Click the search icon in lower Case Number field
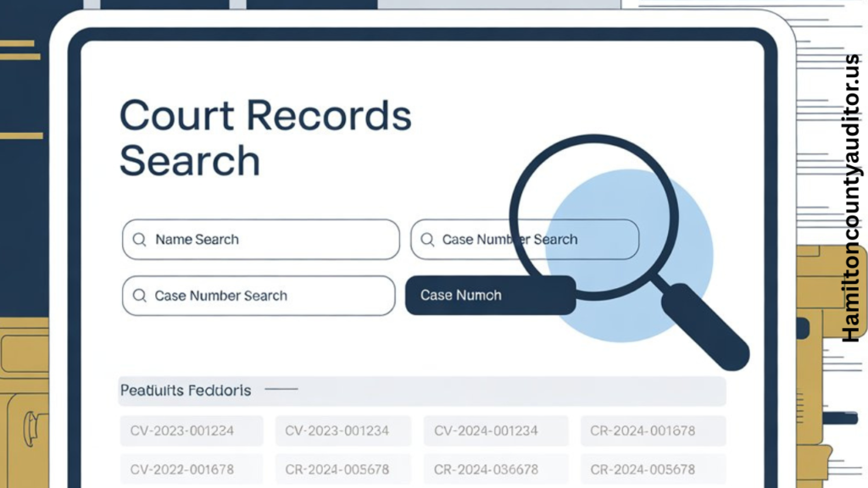Image resolution: width=868 pixels, height=488 pixels. tap(139, 296)
